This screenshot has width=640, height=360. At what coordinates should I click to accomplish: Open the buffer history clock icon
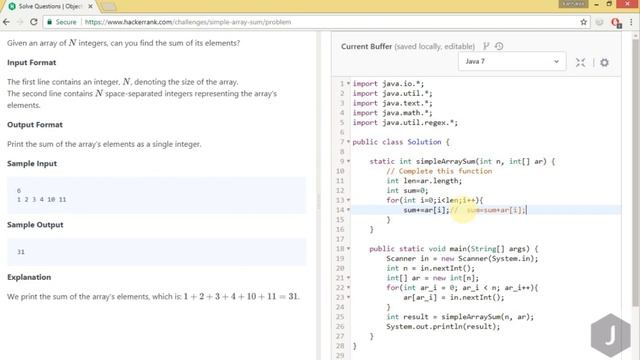[499, 46]
